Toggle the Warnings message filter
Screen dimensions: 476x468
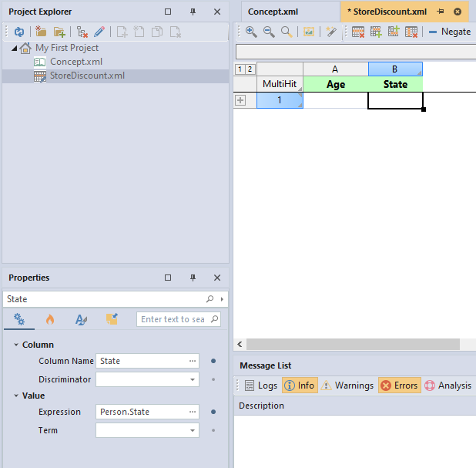tap(347, 386)
